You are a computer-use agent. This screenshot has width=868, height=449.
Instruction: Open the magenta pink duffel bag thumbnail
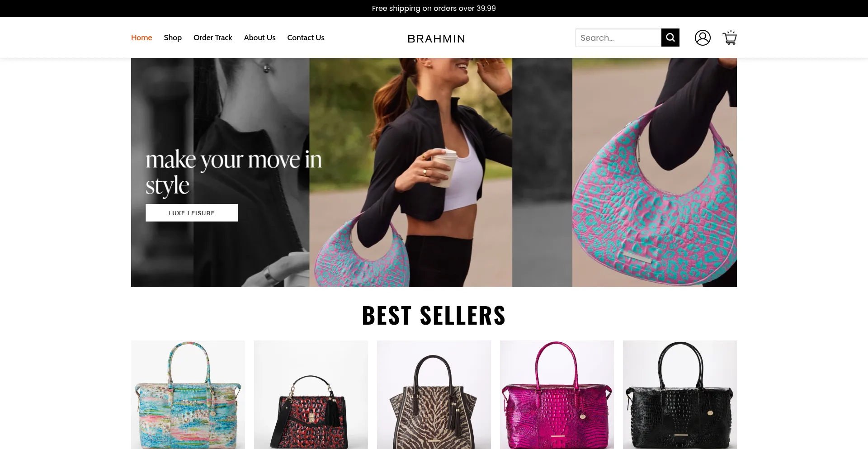(x=557, y=395)
